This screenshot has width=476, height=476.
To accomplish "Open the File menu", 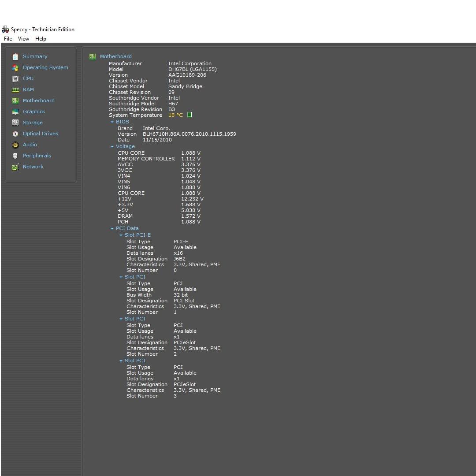I will pos(8,39).
